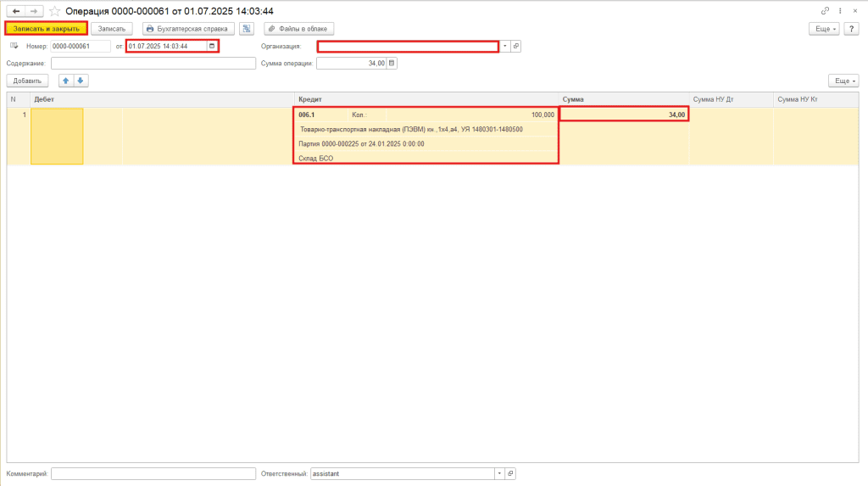Click the Склад БСО subconto line
Image resolution: width=868 pixels, height=486 pixels.
tap(426, 158)
